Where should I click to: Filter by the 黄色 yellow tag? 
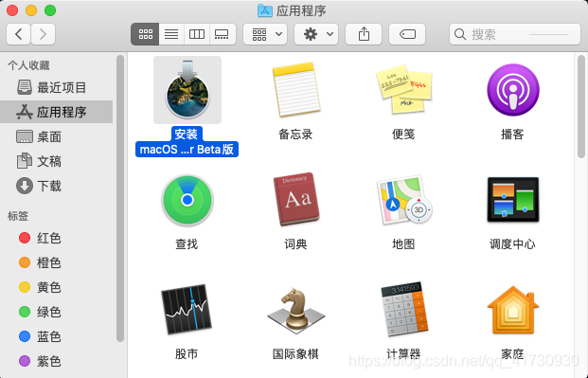(56, 287)
